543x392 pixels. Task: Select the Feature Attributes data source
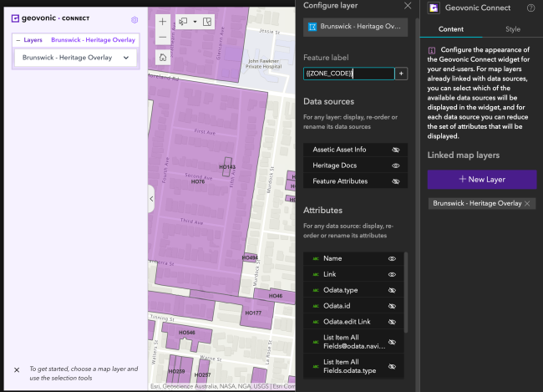click(x=355, y=181)
